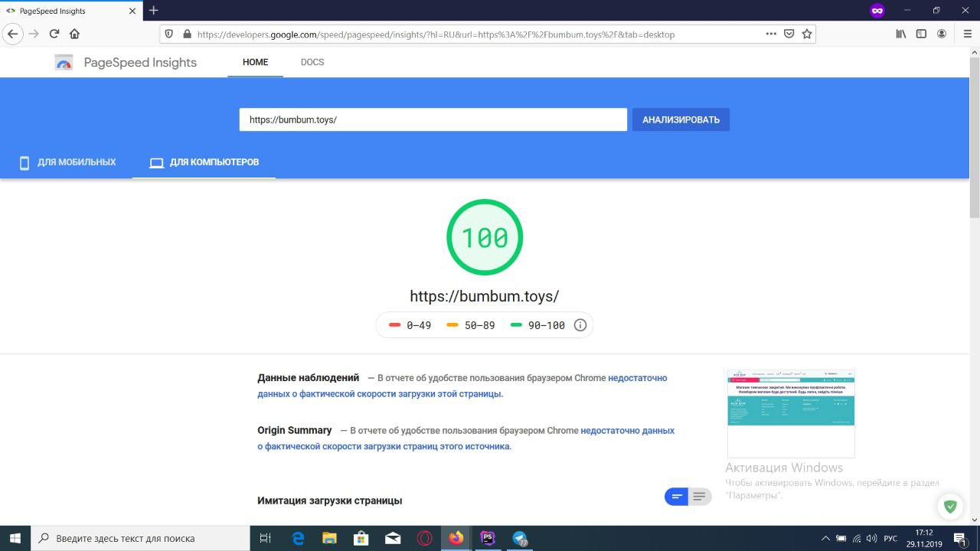Open Telegram from the taskbar
This screenshot has width=980, height=551.
520,540
